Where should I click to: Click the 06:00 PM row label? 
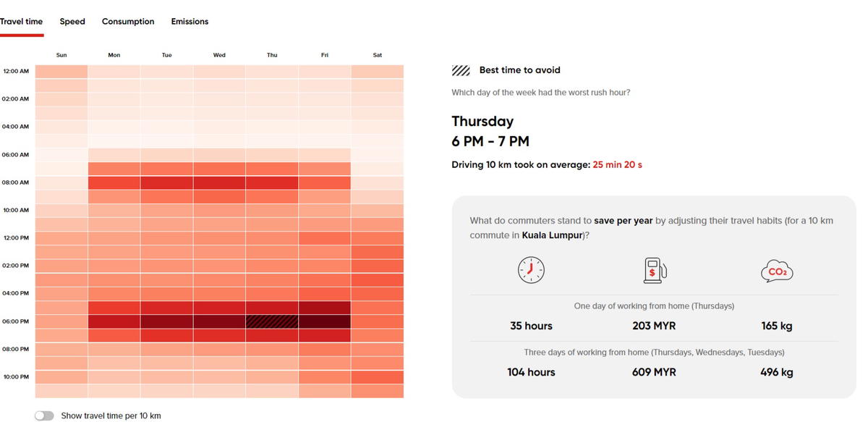(15, 321)
